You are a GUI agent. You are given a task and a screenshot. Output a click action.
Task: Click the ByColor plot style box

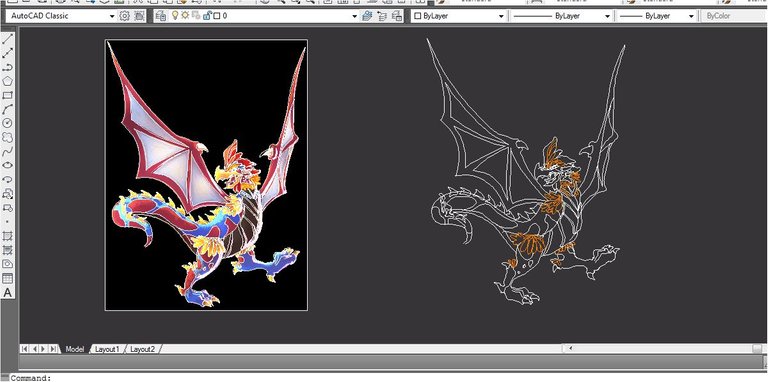734,16
